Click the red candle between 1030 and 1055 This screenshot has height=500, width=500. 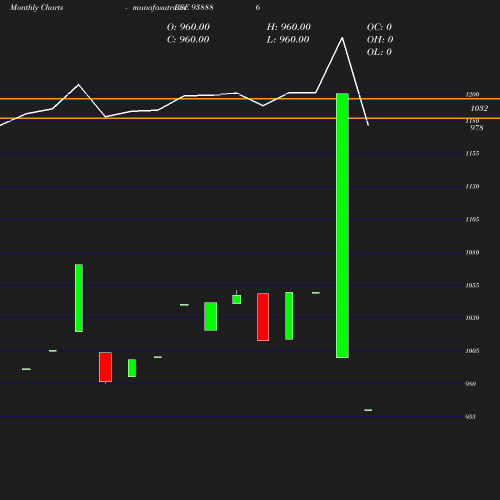pos(263,317)
